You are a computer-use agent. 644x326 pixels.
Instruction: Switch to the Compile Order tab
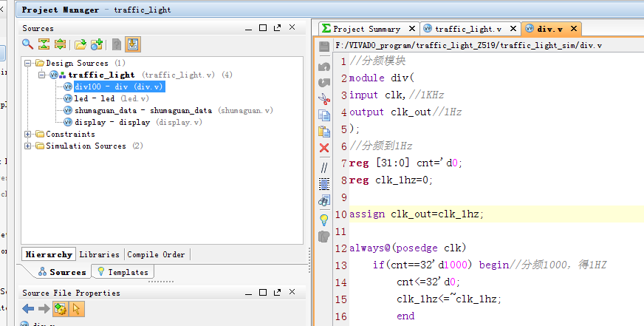(156, 254)
